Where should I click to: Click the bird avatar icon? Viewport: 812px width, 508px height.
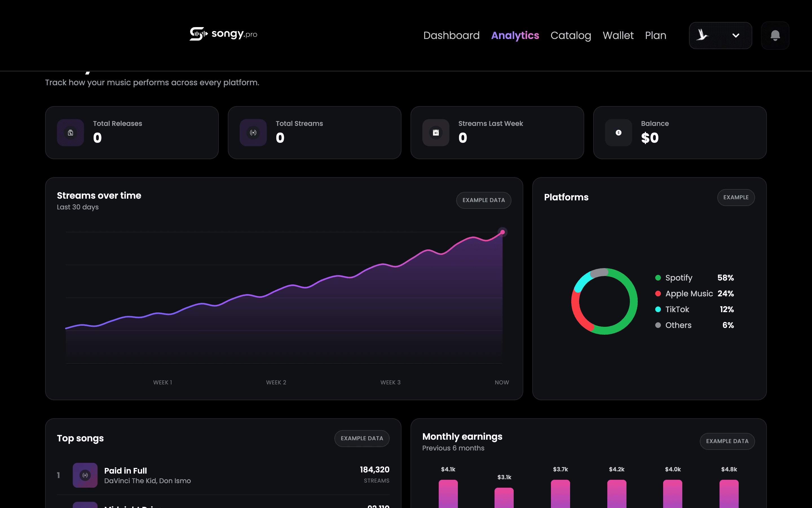(x=702, y=35)
